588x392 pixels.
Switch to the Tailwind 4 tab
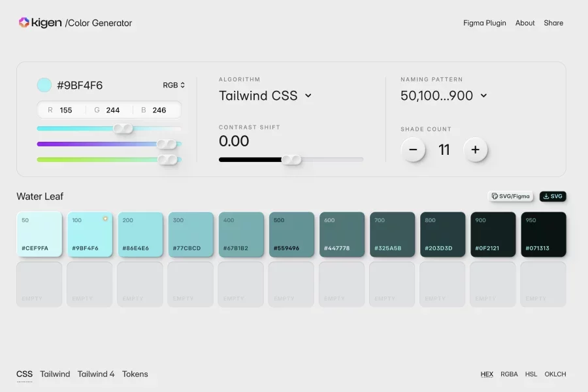click(96, 374)
